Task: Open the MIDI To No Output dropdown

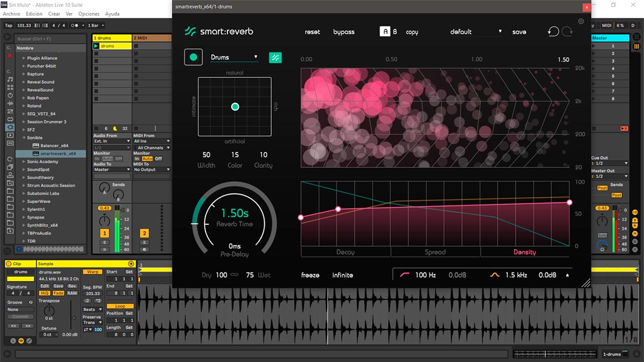Action: 152,169
